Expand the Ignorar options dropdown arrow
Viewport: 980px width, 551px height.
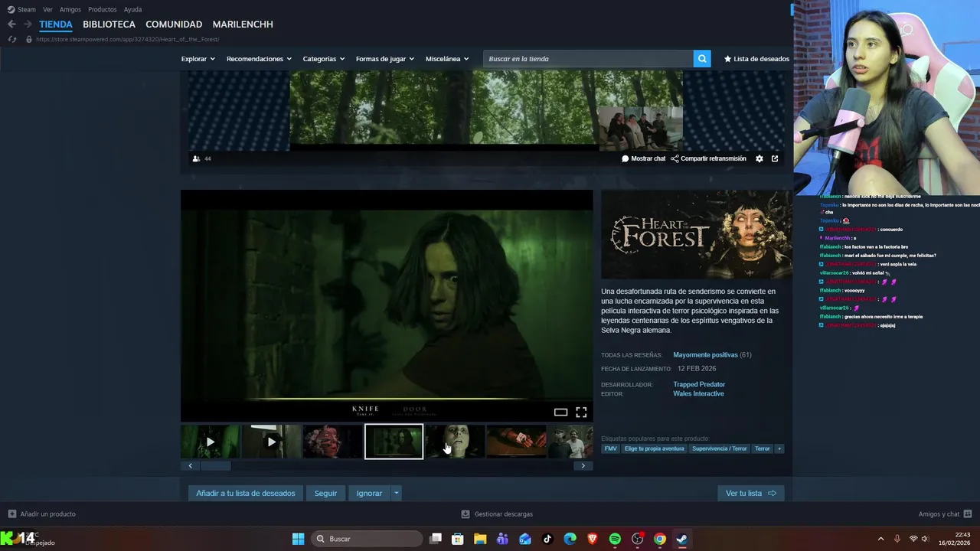396,493
